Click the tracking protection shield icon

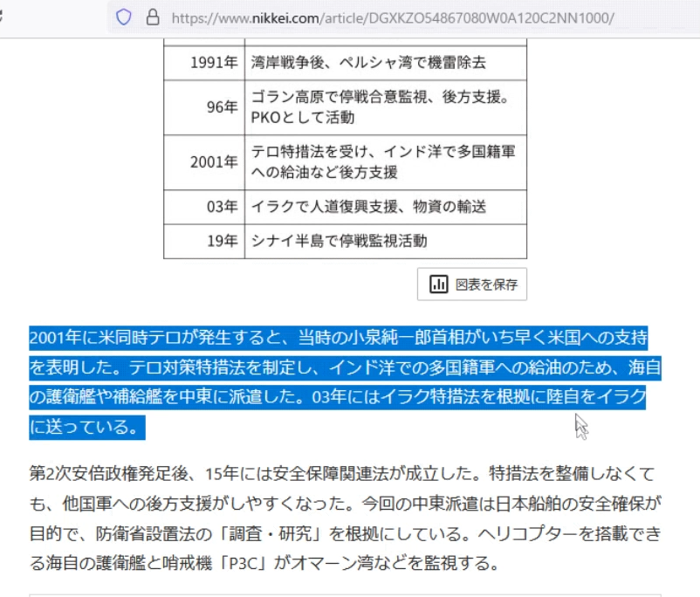124,17
